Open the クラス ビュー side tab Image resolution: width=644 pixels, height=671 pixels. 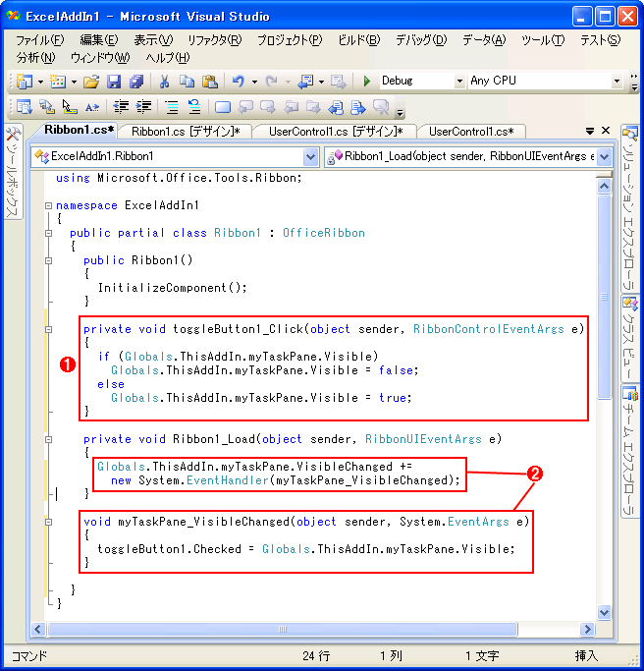630,339
